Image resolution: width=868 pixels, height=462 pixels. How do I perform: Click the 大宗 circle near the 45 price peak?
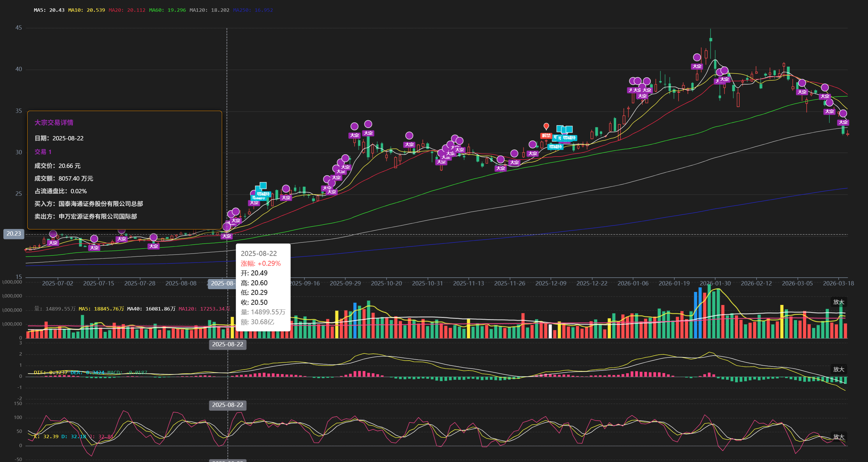pyautogui.click(x=697, y=57)
